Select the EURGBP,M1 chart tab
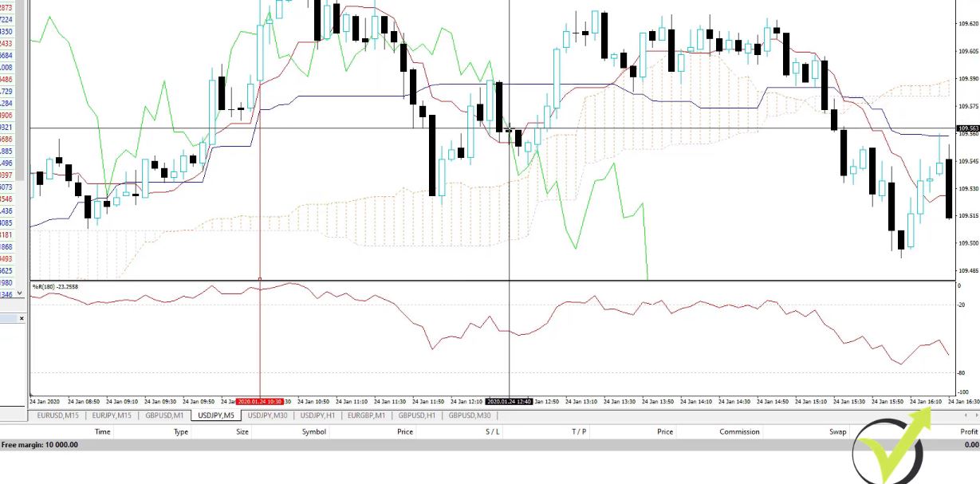The image size is (980, 484). (x=367, y=415)
